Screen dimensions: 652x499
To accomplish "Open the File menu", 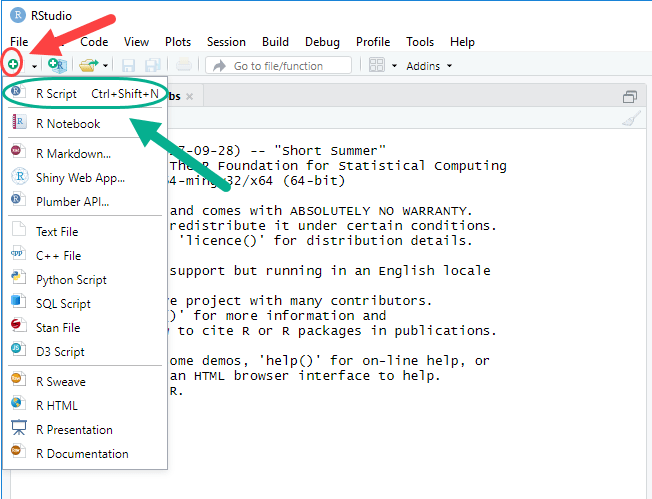I will pos(19,42).
